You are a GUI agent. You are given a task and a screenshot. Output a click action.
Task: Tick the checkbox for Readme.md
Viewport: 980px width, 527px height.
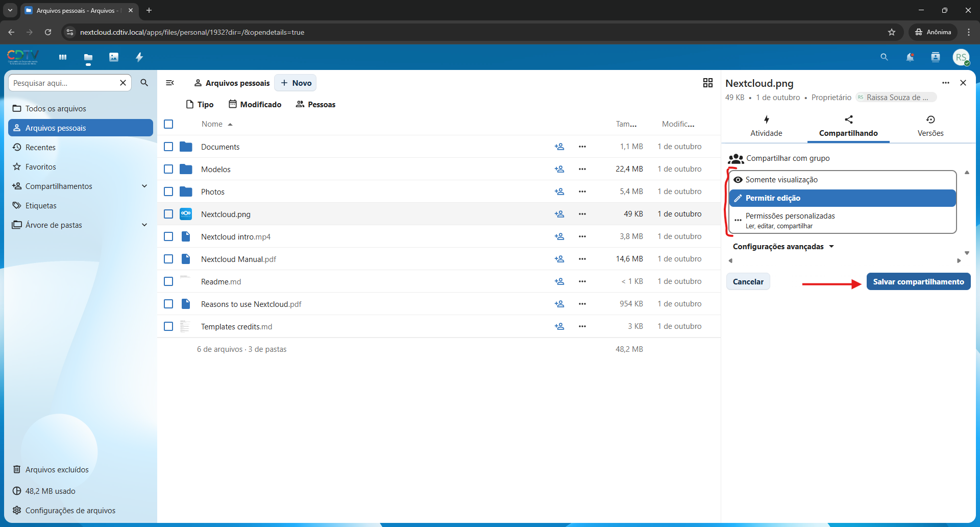click(168, 281)
